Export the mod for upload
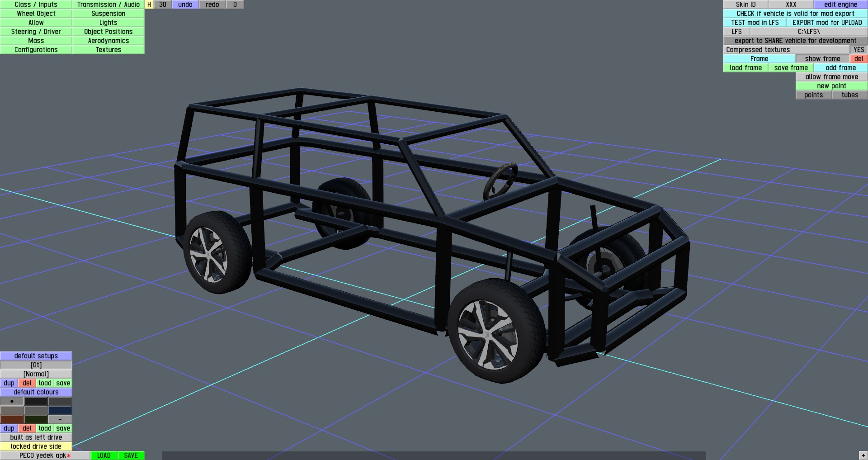This screenshot has height=460, width=868. tap(827, 23)
